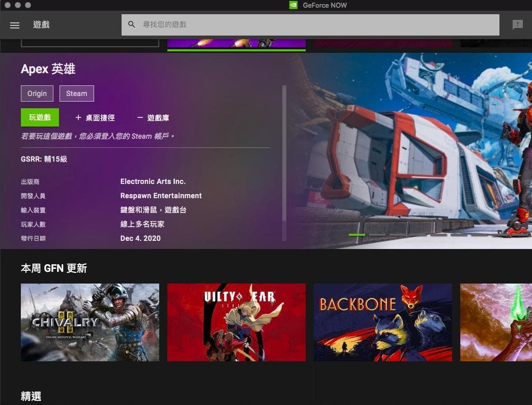
Task: Click the Dec 4. 2020 release date
Action: click(x=140, y=238)
